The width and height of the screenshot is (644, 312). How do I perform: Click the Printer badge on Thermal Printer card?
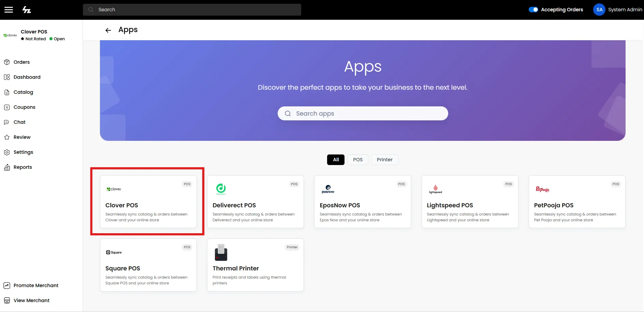click(292, 247)
